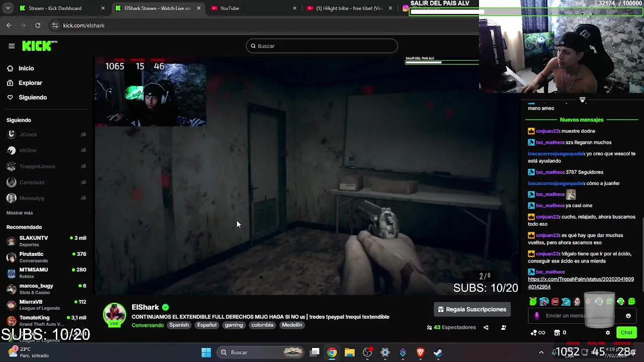Open followed channel Meloodyg
The width and height of the screenshot is (644, 362).
point(32,198)
